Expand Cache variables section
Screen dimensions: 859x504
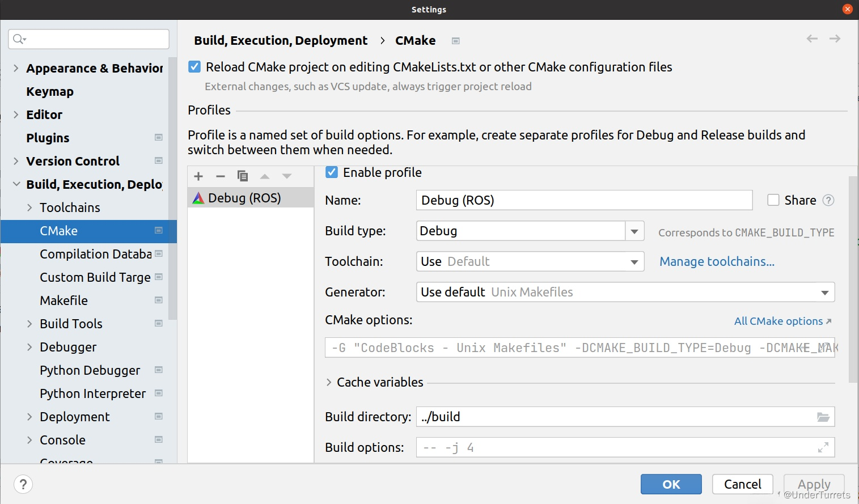[x=329, y=383]
